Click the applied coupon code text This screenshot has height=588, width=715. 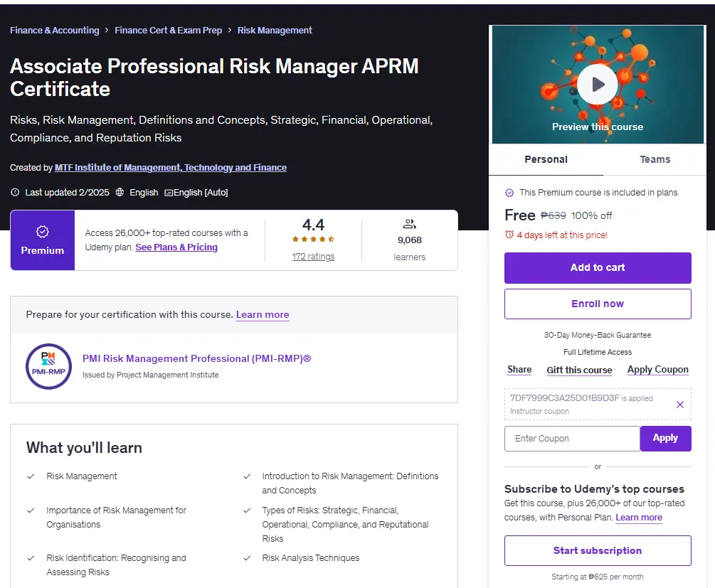point(564,398)
